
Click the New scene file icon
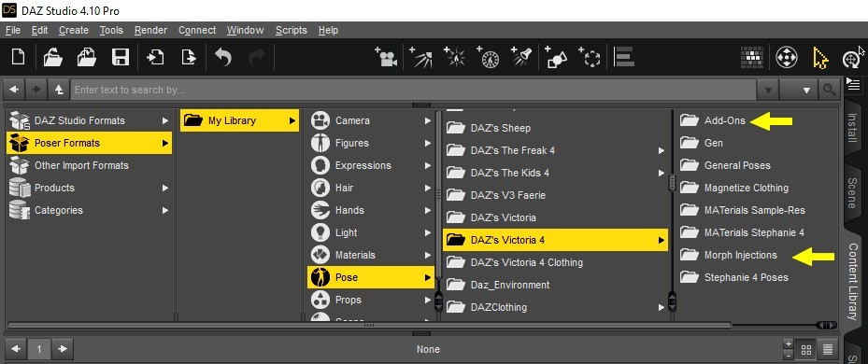[x=19, y=57]
